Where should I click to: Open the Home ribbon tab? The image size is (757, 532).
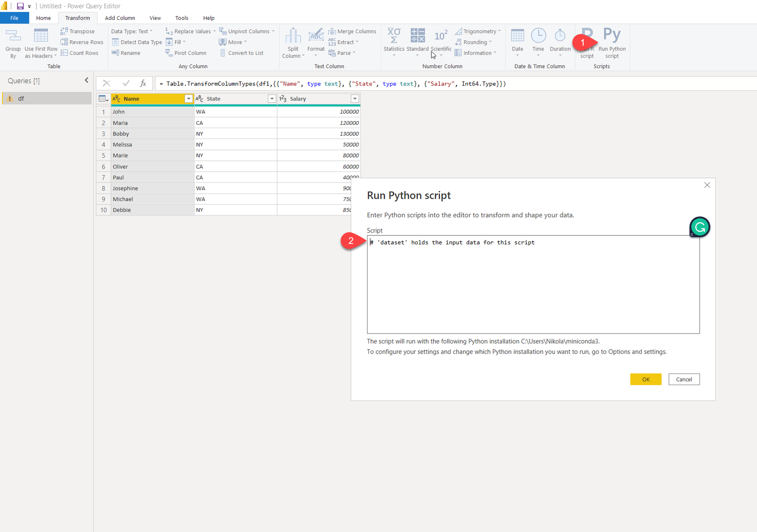[44, 18]
